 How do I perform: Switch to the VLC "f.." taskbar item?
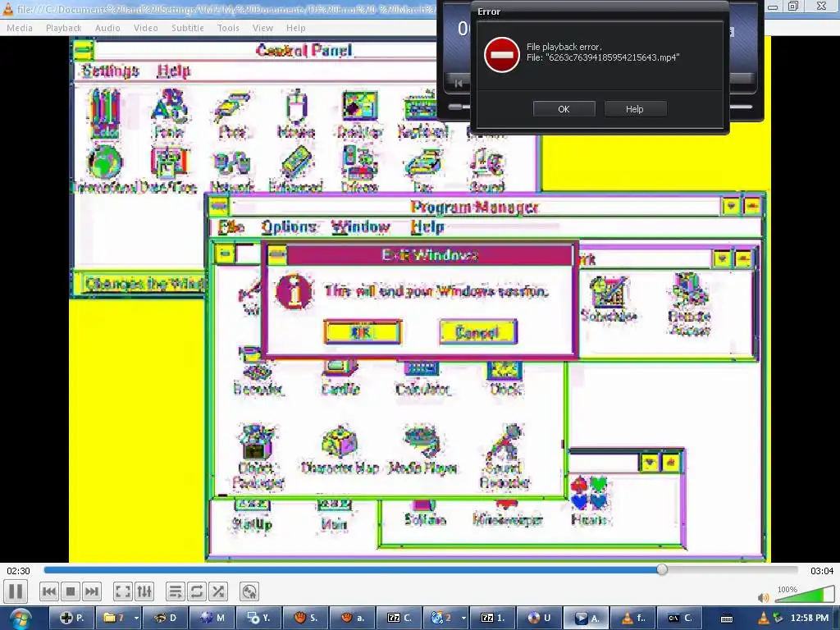point(632,619)
